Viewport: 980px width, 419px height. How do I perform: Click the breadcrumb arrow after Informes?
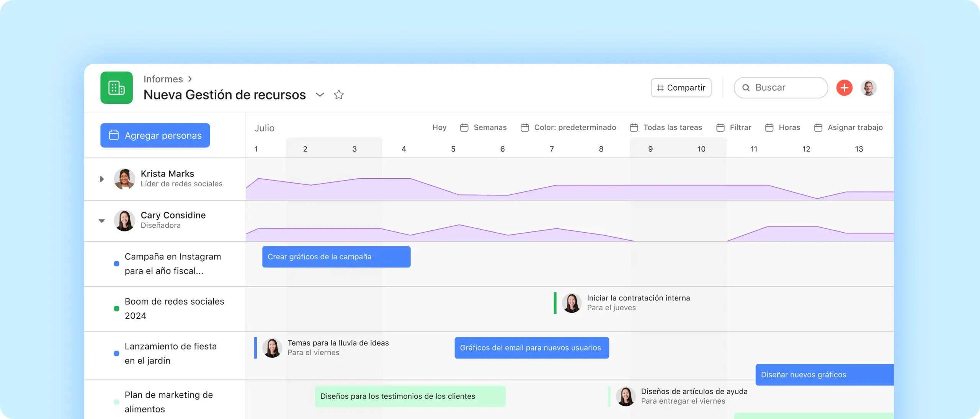190,79
